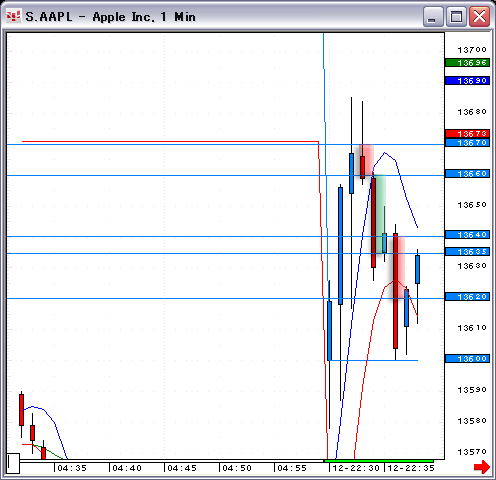Close the S.AAPL chart window

coord(479,16)
